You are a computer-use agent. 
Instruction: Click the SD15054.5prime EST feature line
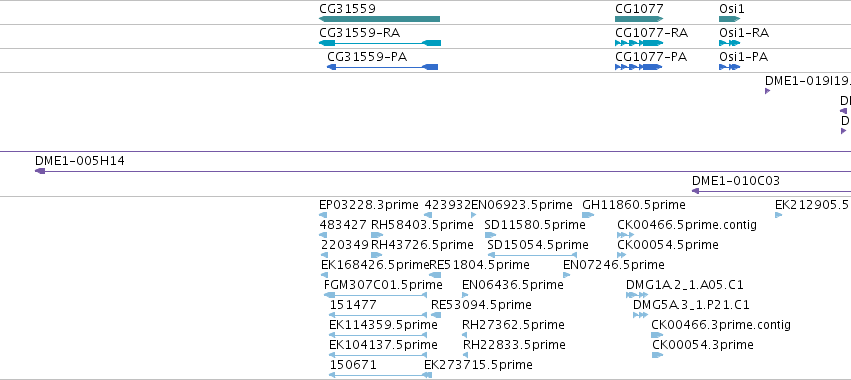coord(531,255)
